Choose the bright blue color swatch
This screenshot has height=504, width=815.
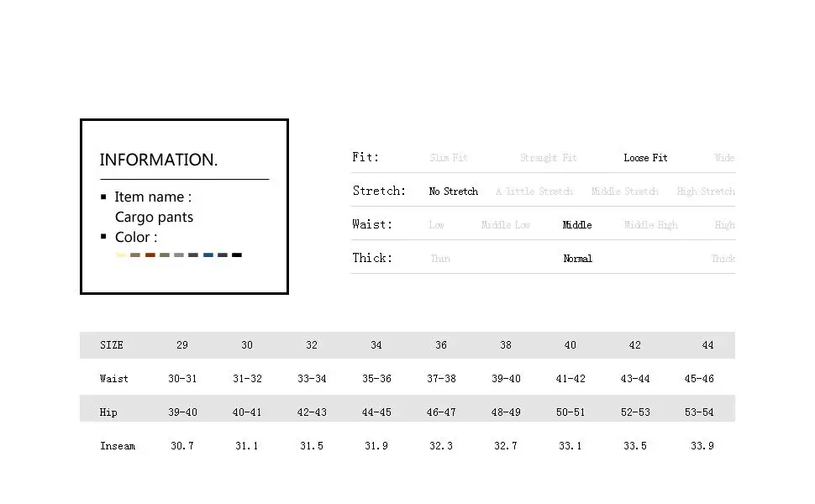208,255
